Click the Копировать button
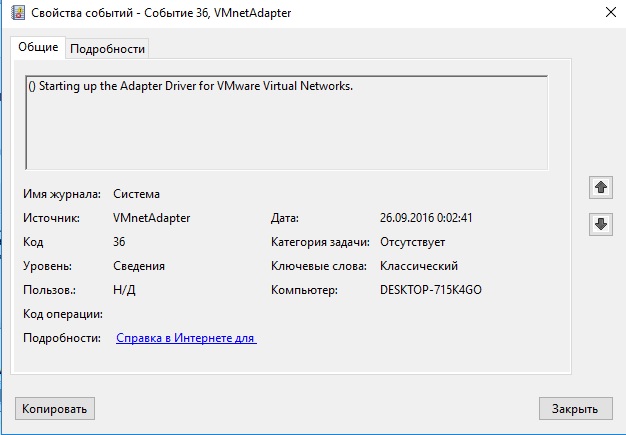This screenshot has width=626, height=435. [x=55, y=409]
